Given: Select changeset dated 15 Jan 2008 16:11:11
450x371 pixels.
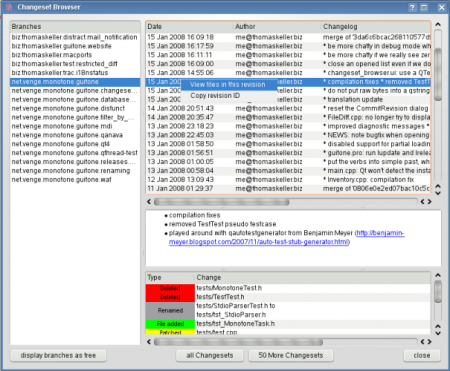Looking at the screenshot, I should click(288, 55).
